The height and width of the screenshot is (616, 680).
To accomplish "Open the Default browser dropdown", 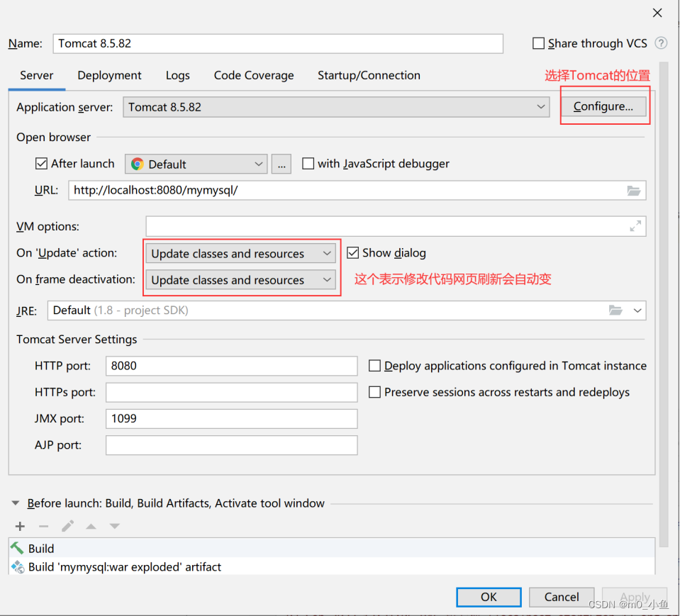I will pyautogui.click(x=196, y=164).
